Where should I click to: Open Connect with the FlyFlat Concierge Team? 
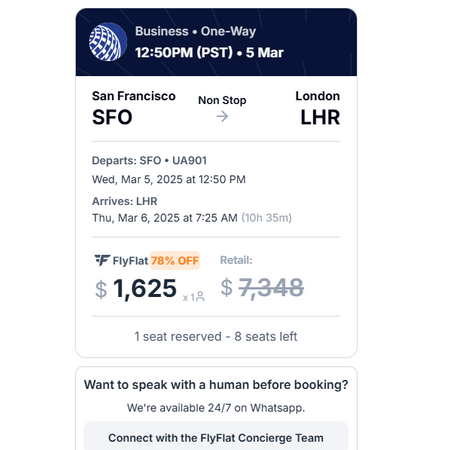(216, 438)
